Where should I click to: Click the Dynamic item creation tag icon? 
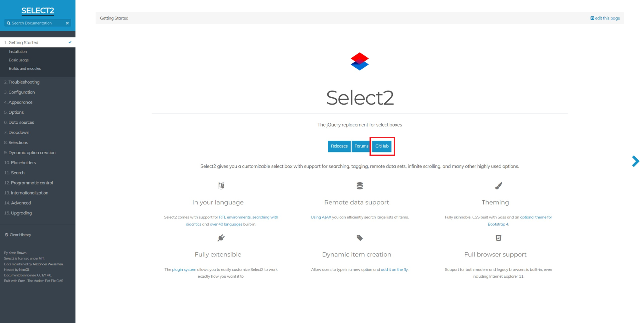(x=359, y=238)
